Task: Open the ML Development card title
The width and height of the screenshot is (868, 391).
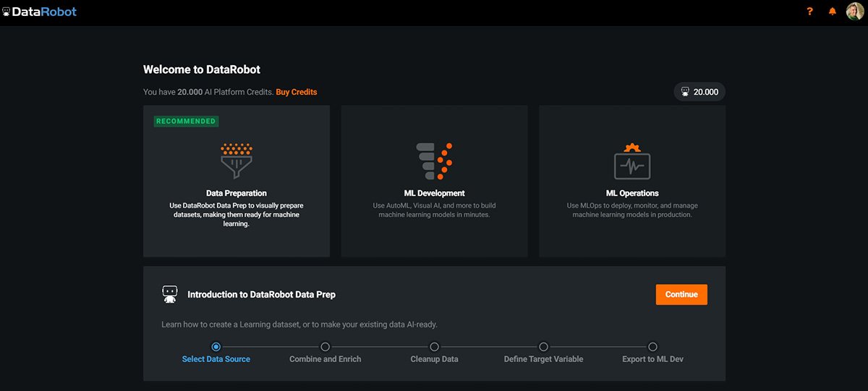Action: click(435, 193)
